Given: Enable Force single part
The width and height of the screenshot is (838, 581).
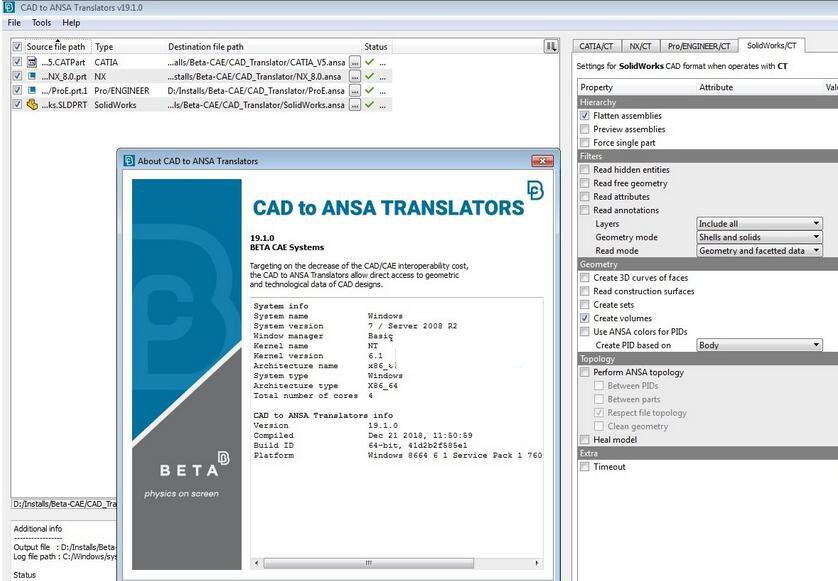Looking at the screenshot, I should click(585, 143).
